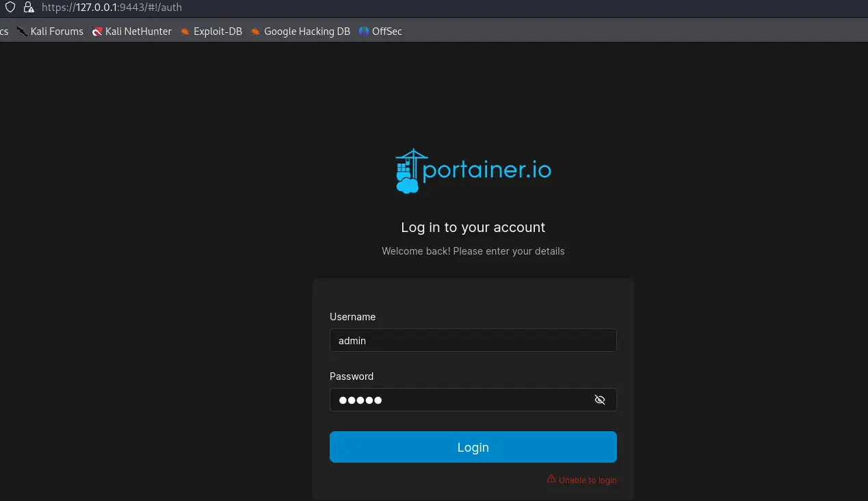Open the OffSec bookmark
Viewport: 868px width, 501px height.
click(x=380, y=31)
